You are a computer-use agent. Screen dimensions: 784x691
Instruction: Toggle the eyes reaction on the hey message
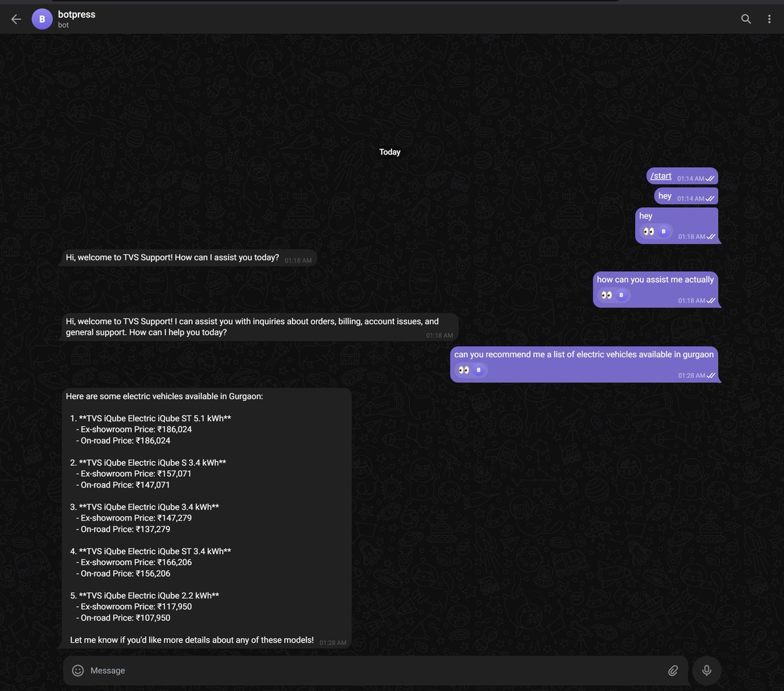[x=647, y=231]
